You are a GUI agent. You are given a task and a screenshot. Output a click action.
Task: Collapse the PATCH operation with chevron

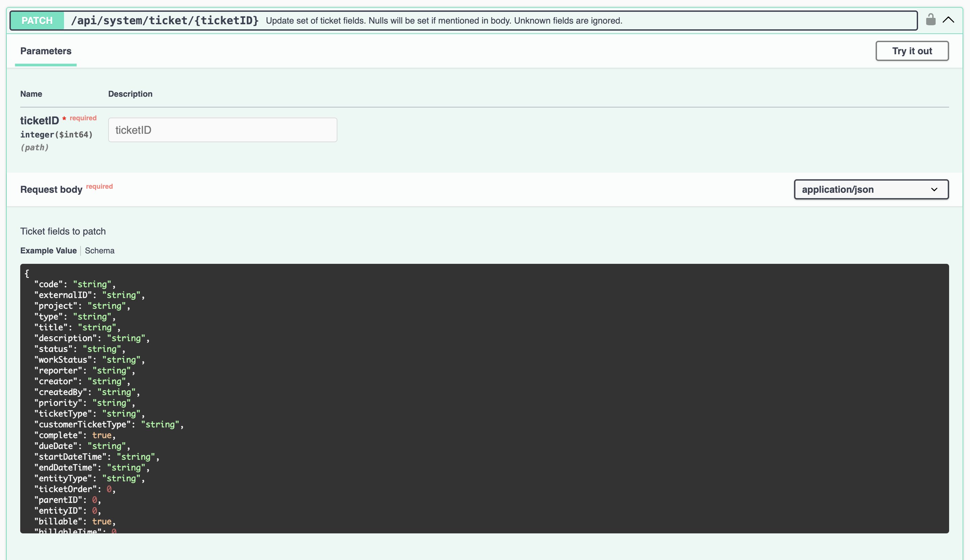coord(948,20)
